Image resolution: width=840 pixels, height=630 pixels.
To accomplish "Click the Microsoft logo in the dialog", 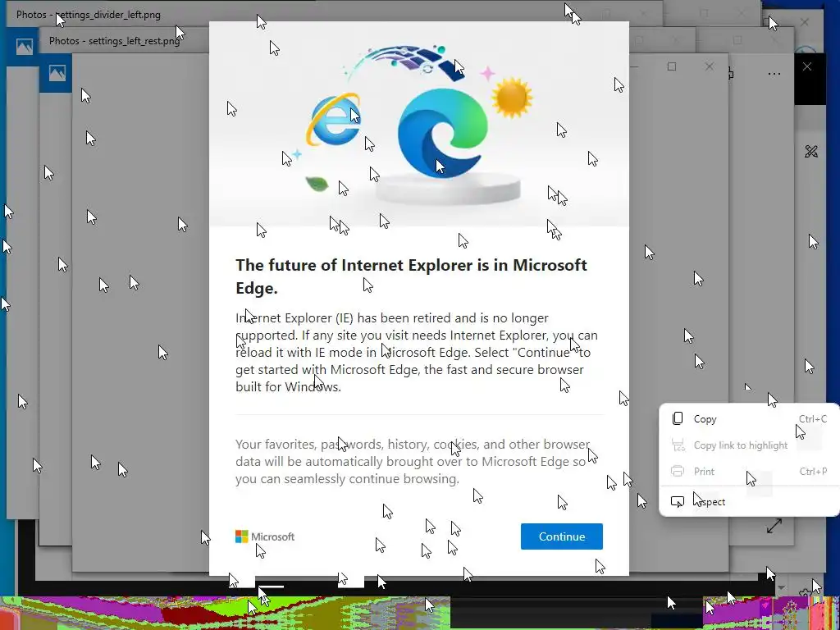I will (265, 536).
